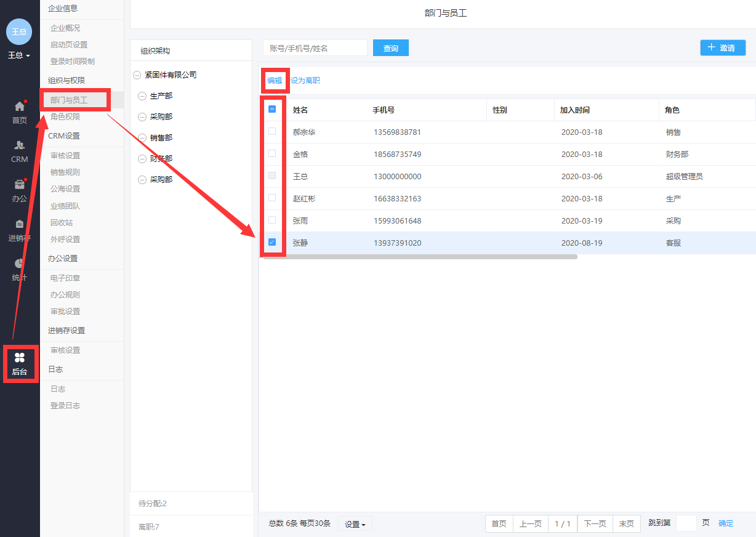Screen dimensions: 756x537
Task: Click the 加入时间 column header
Action: point(575,110)
